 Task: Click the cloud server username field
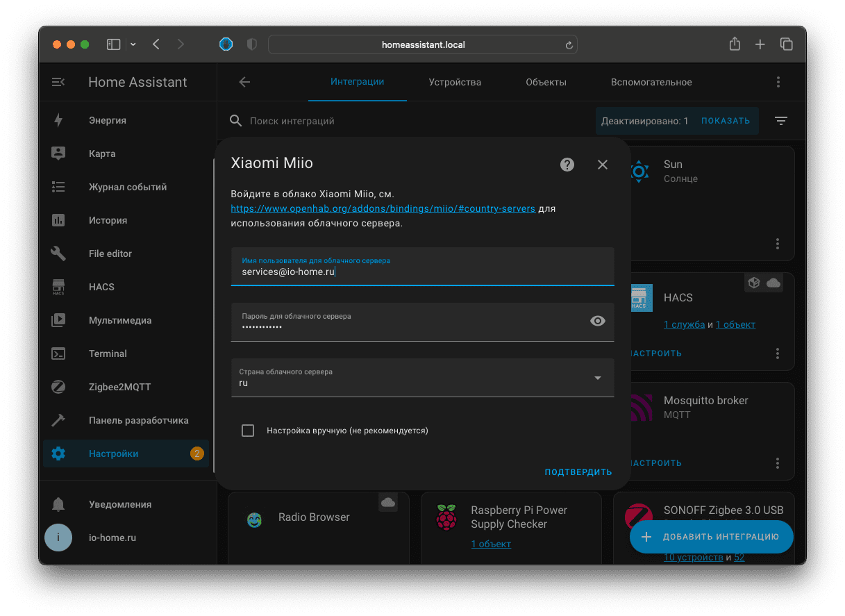(422, 272)
